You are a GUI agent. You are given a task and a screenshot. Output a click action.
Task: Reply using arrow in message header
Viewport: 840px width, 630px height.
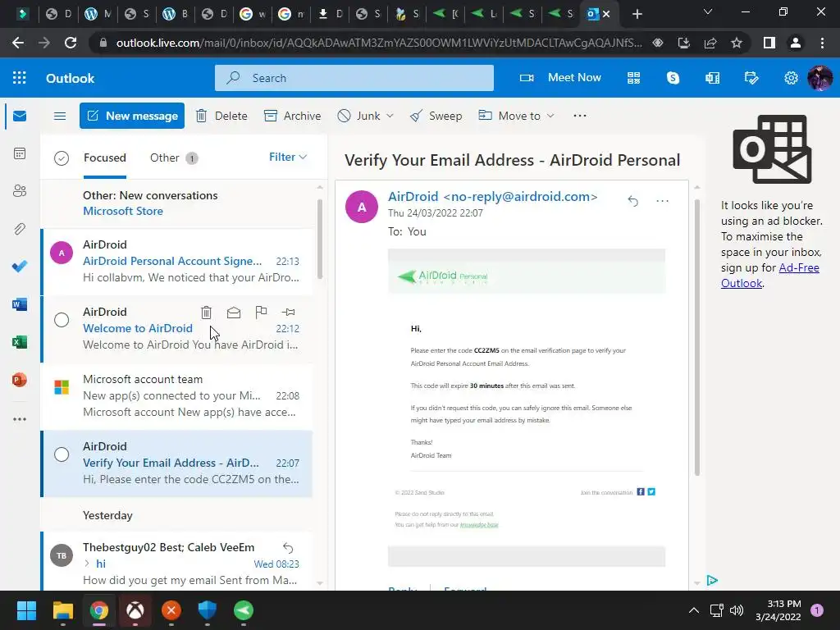coord(632,201)
